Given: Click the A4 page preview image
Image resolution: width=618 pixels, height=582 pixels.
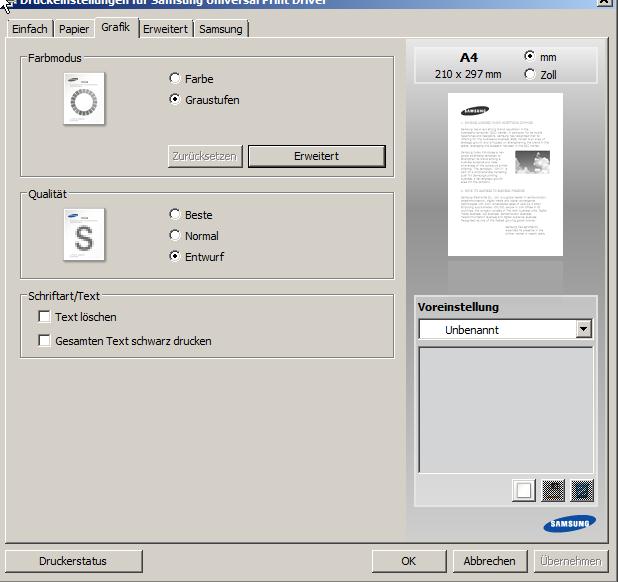Looking at the screenshot, I should tap(505, 175).
